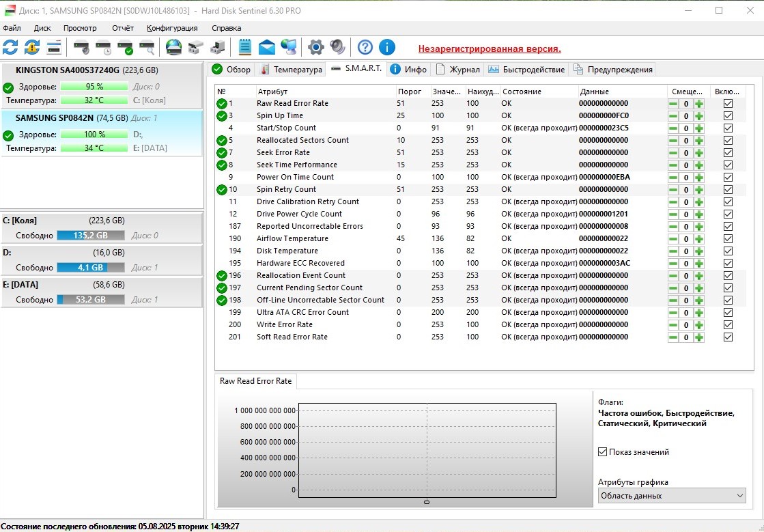Click the C: [Коля] free space bar
The image size is (764, 532).
click(x=90, y=236)
